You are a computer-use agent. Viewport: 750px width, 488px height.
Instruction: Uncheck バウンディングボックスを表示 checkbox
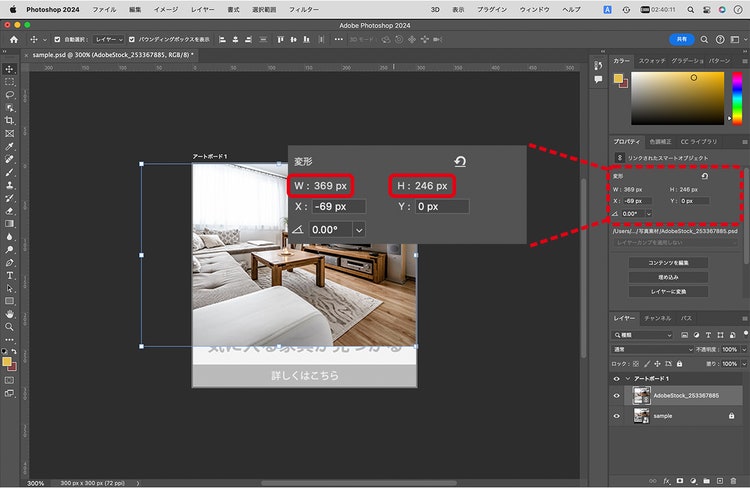[132, 40]
